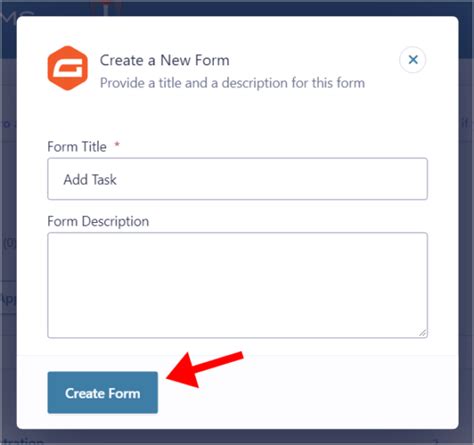Focus the Form Title input field
Screen dimensions: 474x445
coord(237,179)
